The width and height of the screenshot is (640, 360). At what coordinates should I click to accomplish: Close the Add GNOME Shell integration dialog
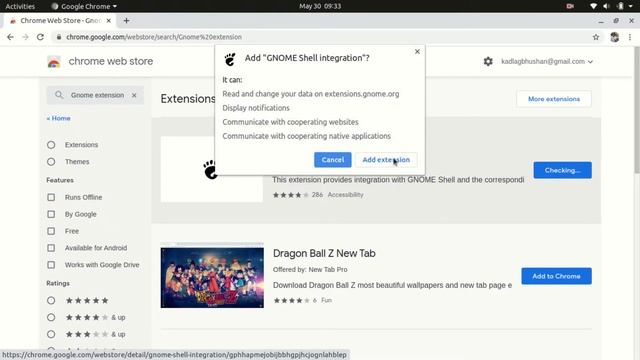pyautogui.click(x=417, y=51)
